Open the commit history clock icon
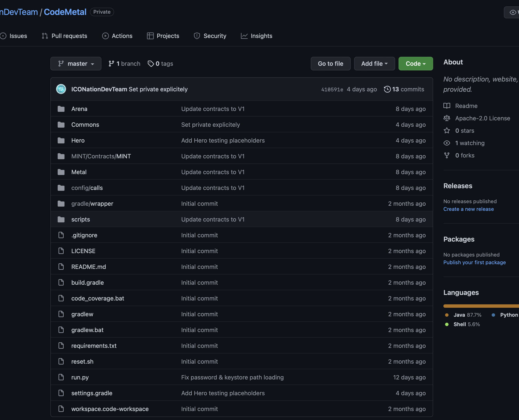Screen dimensions: 519x420 click(387, 89)
